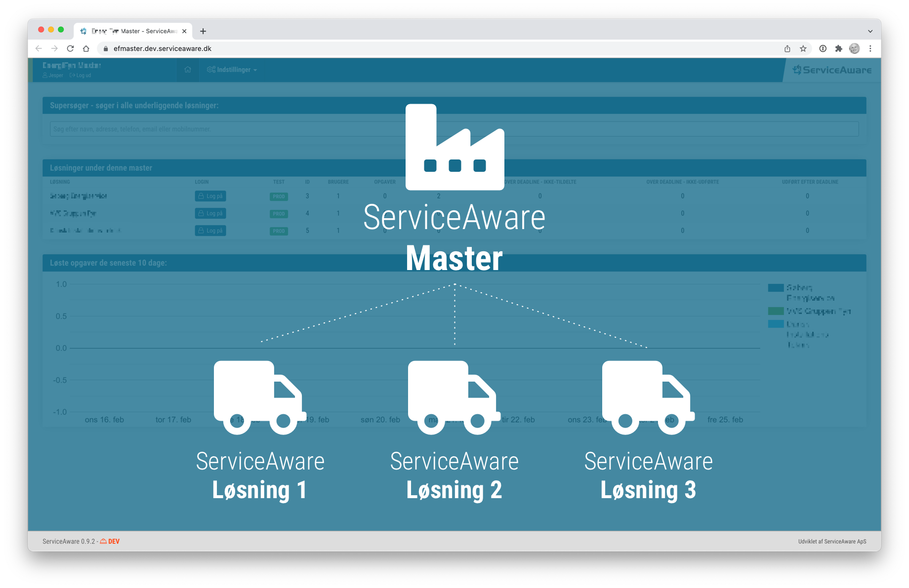Click the fre 25. feb axis label

pos(725,420)
